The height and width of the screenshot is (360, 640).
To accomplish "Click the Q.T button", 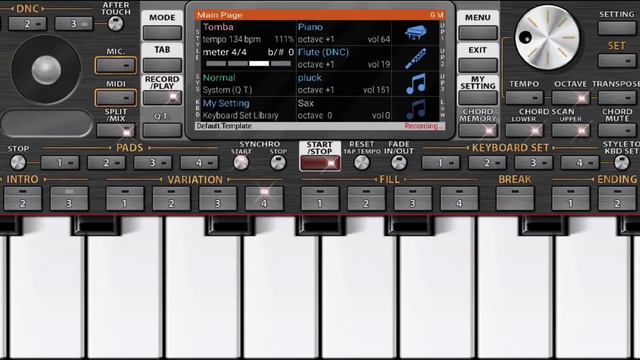I will pos(162,130).
